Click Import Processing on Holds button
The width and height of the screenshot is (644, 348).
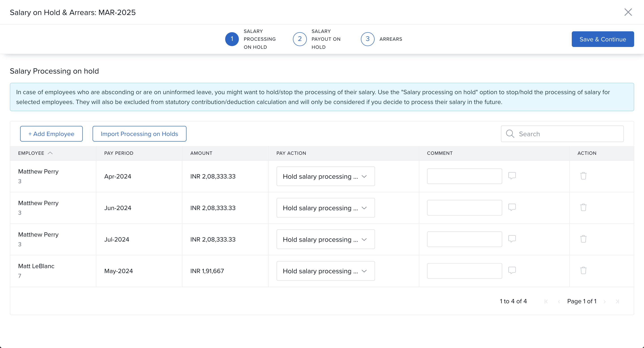139,134
